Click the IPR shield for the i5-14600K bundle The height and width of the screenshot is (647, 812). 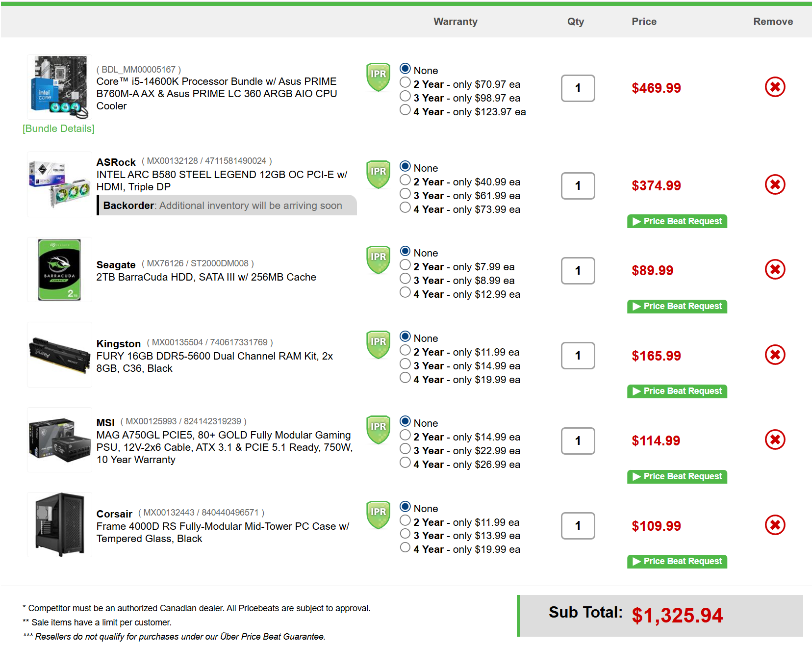click(x=378, y=77)
